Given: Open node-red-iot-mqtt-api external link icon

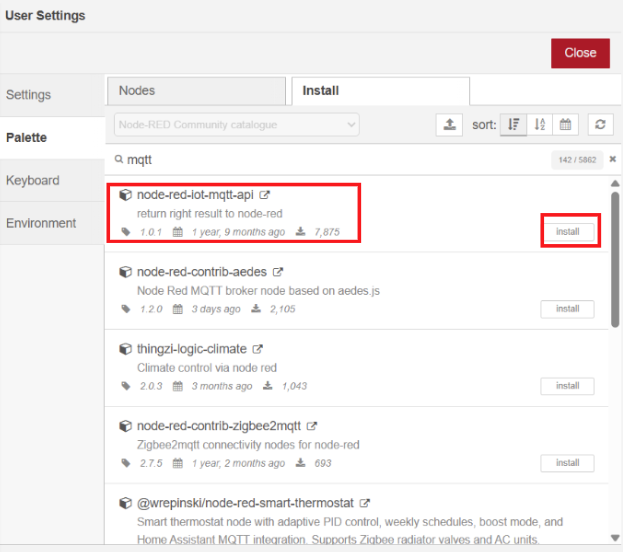Looking at the screenshot, I should point(265,195).
